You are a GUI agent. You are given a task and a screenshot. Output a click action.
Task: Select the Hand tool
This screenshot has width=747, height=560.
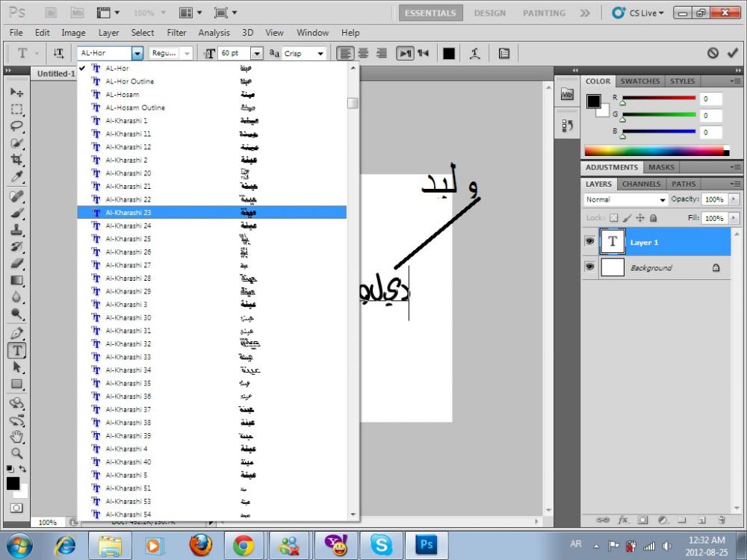click(x=16, y=436)
